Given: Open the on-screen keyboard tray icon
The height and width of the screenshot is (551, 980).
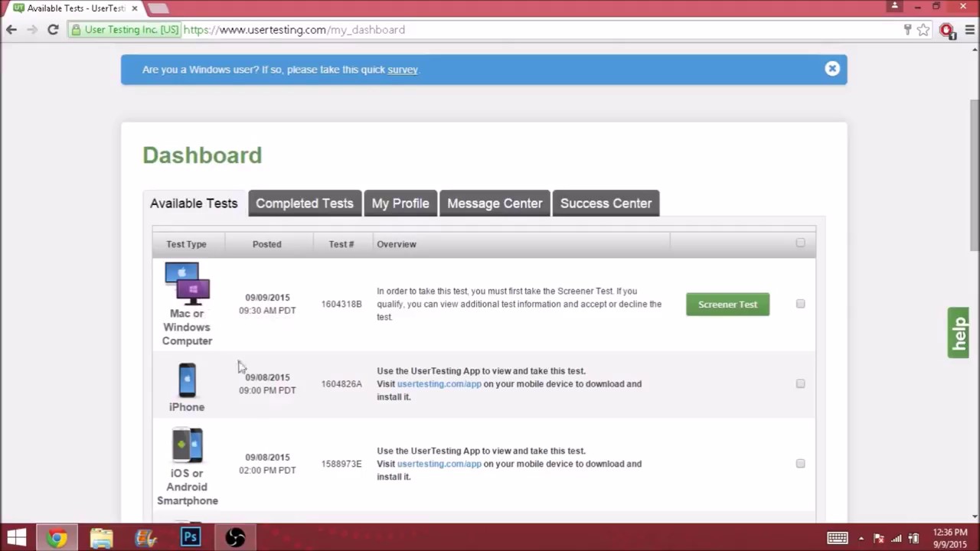Looking at the screenshot, I should coord(837,538).
